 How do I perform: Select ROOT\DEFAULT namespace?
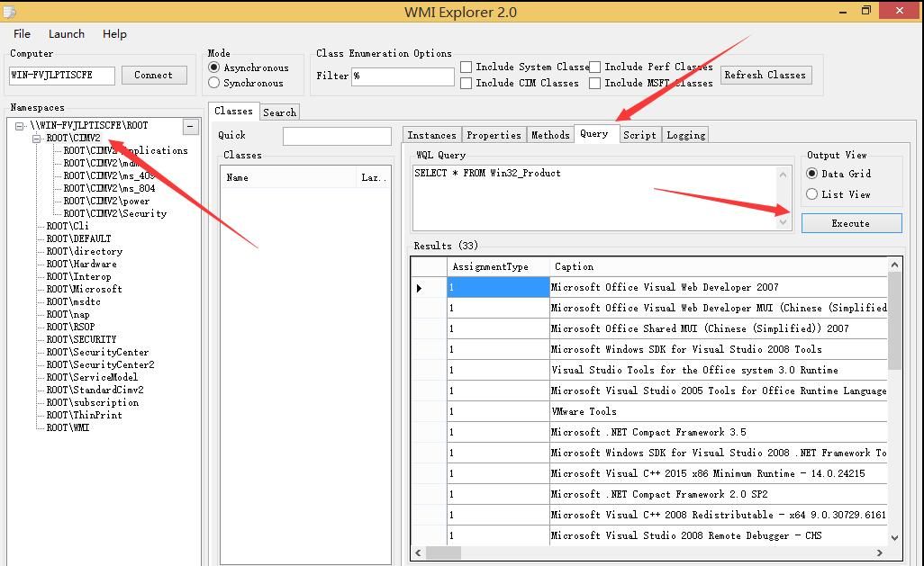click(79, 238)
